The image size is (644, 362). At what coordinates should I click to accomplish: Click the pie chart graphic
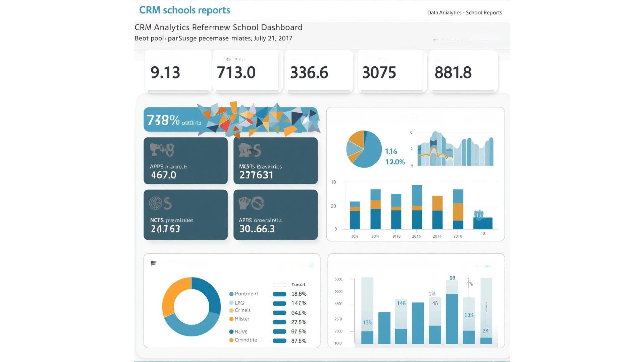[364, 149]
